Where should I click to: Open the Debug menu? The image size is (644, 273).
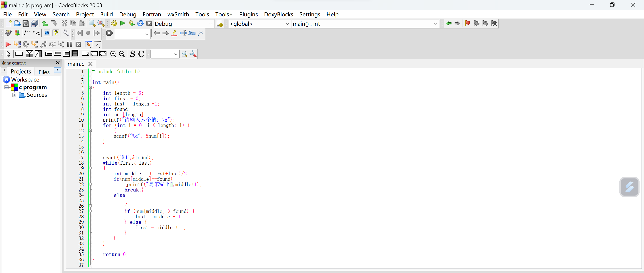[x=127, y=14]
